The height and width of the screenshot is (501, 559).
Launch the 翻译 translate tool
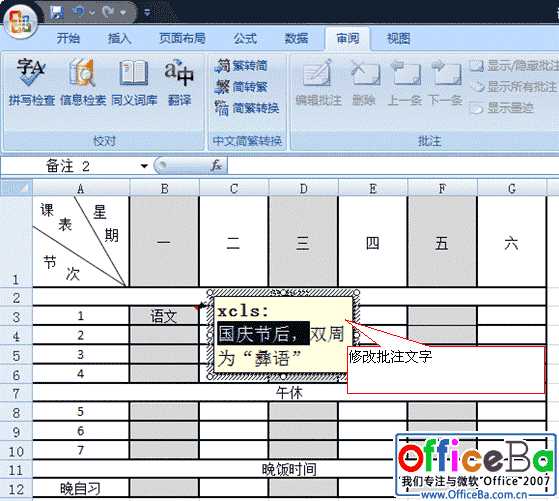[179, 83]
